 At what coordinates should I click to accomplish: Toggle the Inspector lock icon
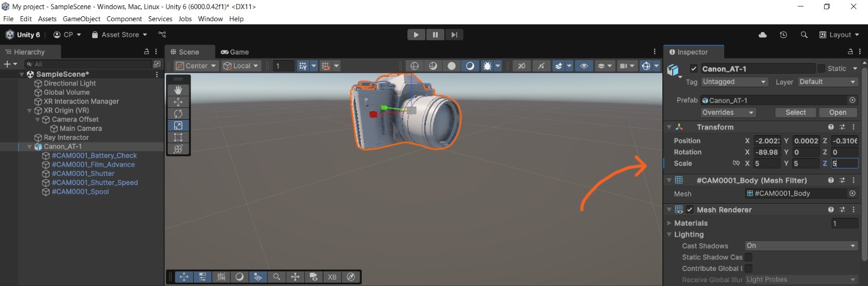(850, 52)
